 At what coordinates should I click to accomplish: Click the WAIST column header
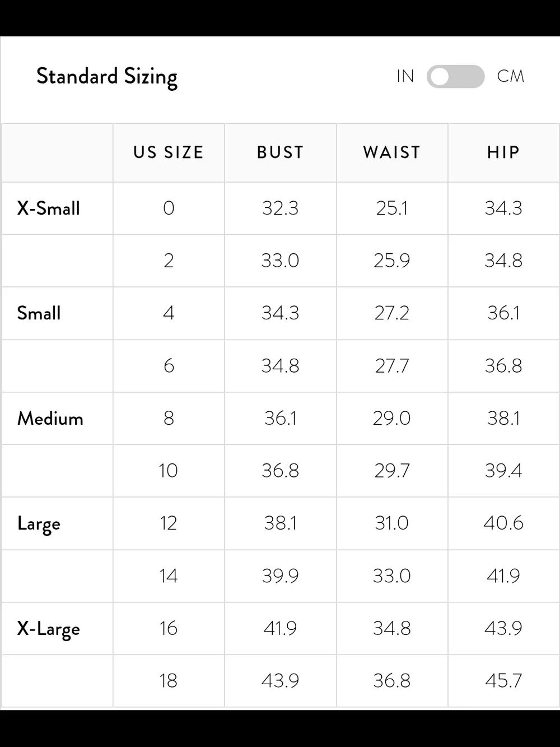(x=392, y=152)
